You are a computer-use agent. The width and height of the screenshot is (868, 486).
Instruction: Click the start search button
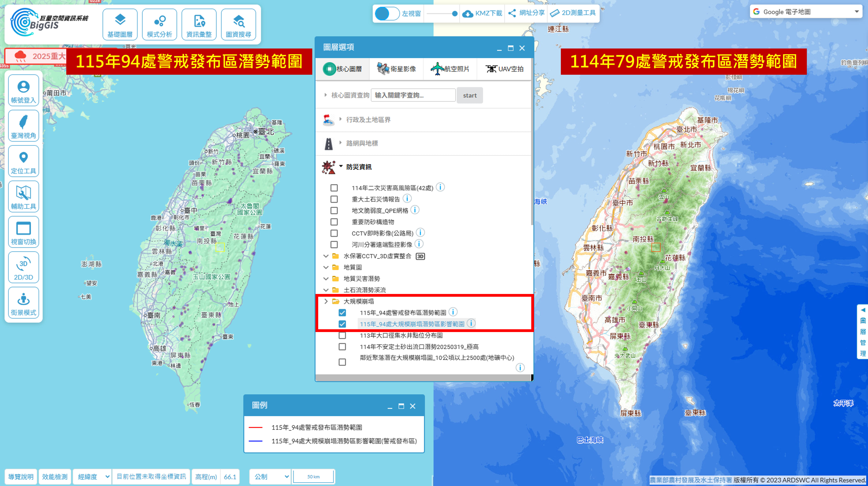tap(470, 95)
